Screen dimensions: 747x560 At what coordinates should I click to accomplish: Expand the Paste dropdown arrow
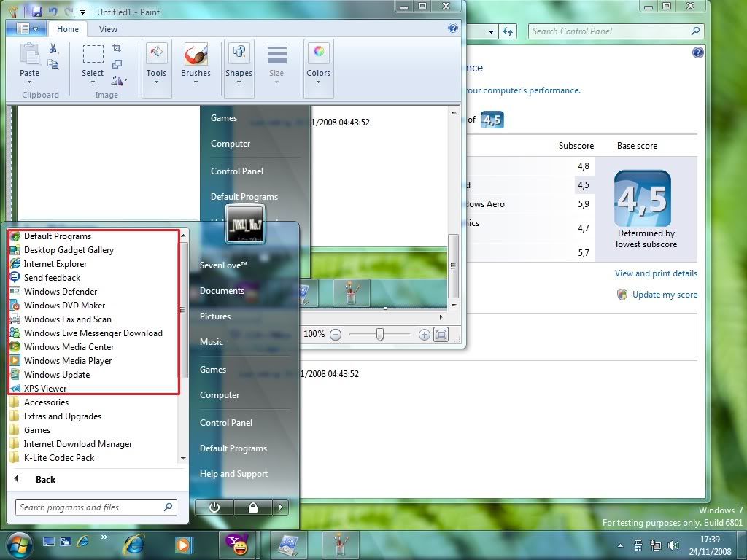pyautogui.click(x=29, y=82)
